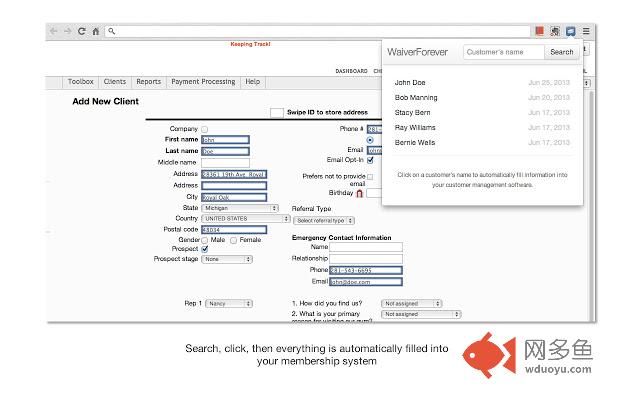Open the Country dropdown showing UNITED STATES
640x400 pixels.
point(245,219)
